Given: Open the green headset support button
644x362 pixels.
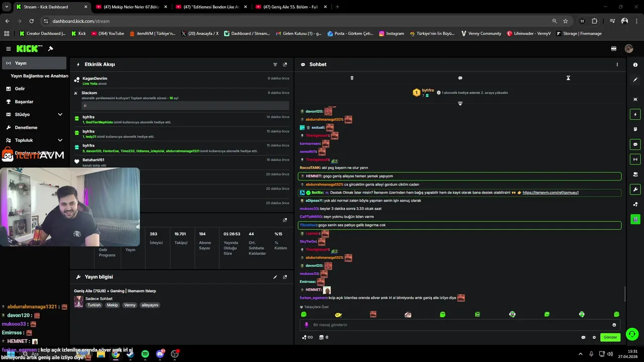Looking at the screenshot, I should (x=632, y=334).
